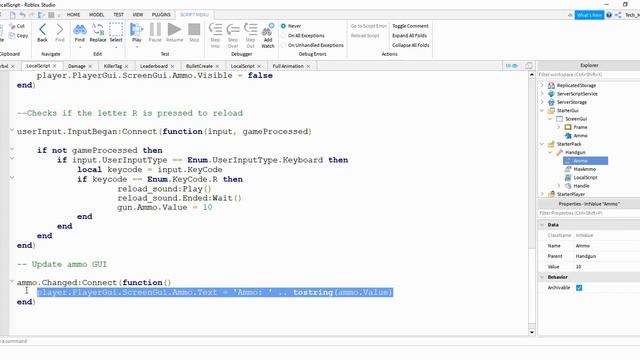Click the Filter workspace search field
Screen dimensions: 640x360
coord(588,75)
